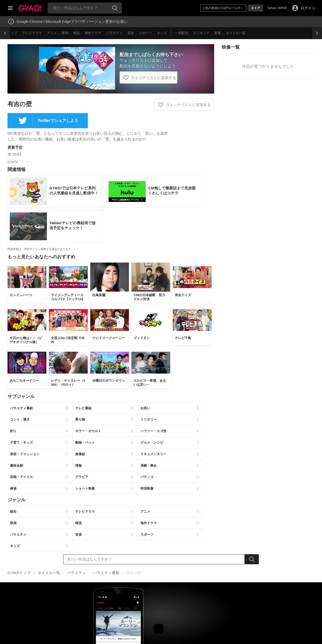Open エルピス thumbnail
This screenshot has height=644, width=322.
pyautogui.click(x=151, y=363)
